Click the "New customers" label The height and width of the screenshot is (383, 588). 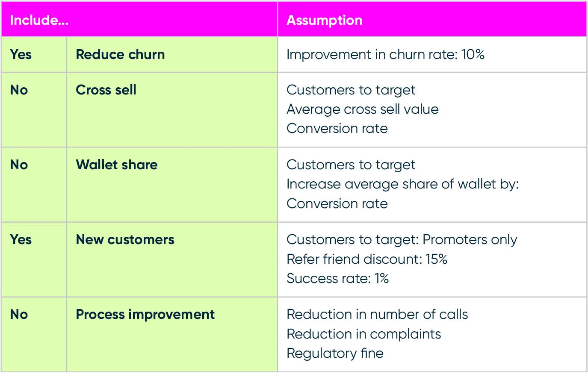click(125, 240)
